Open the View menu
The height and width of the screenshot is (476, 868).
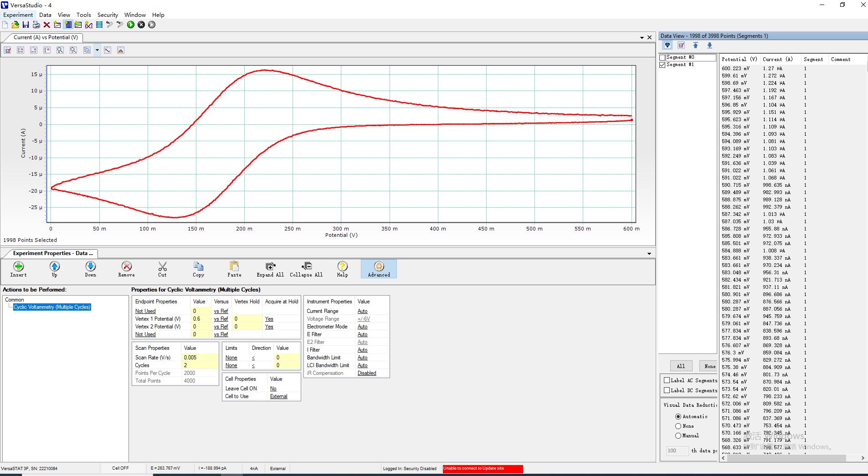(64, 15)
